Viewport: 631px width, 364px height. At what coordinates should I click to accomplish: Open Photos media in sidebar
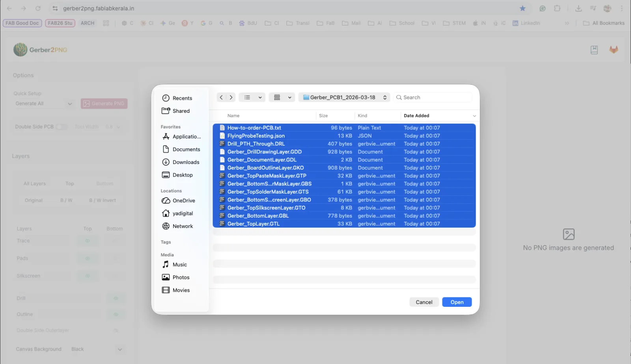click(175, 278)
